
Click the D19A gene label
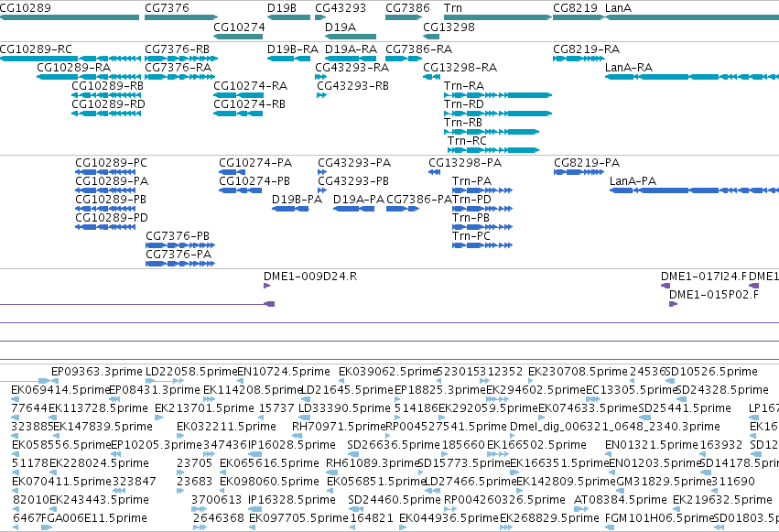tap(341, 27)
